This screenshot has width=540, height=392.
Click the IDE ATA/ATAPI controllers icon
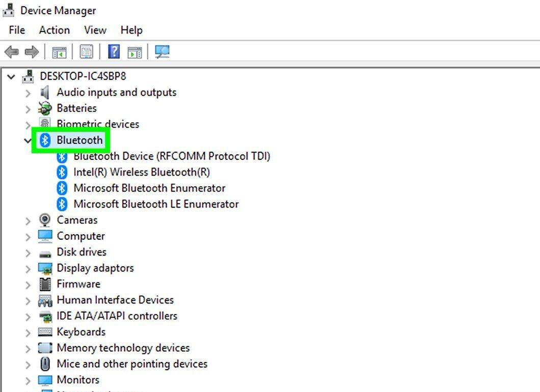[45, 316]
